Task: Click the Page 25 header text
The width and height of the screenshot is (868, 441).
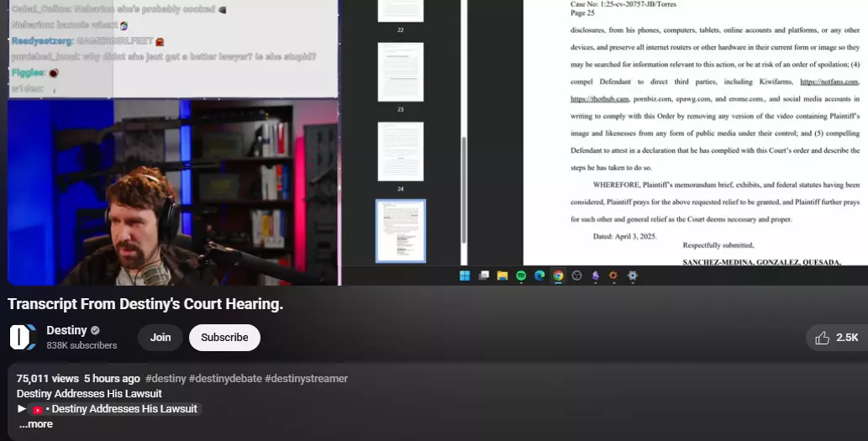Action: tap(582, 13)
